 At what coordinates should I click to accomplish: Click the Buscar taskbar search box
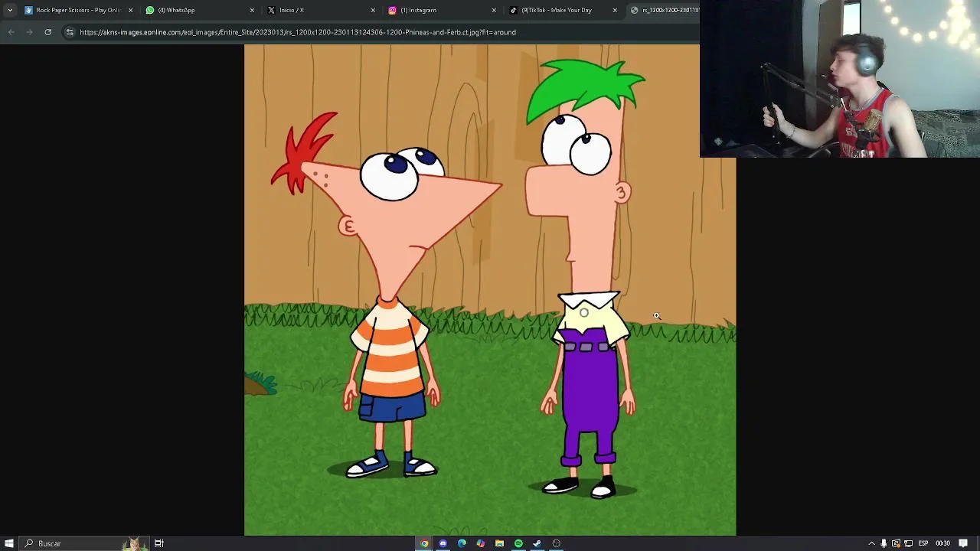coord(84,543)
